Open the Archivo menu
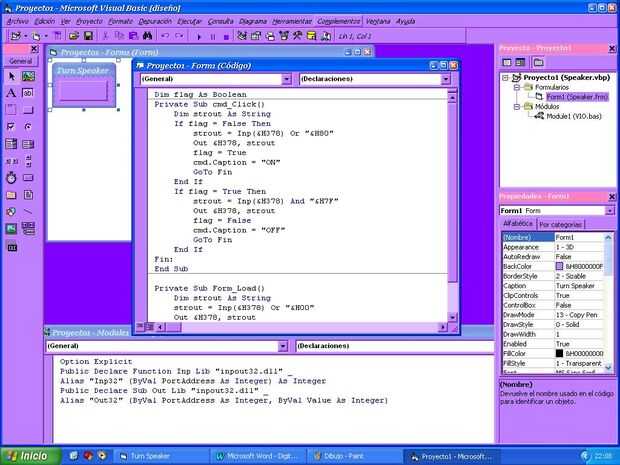The width and height of the screenshot is (620, 465). click(x=18, y=21)
